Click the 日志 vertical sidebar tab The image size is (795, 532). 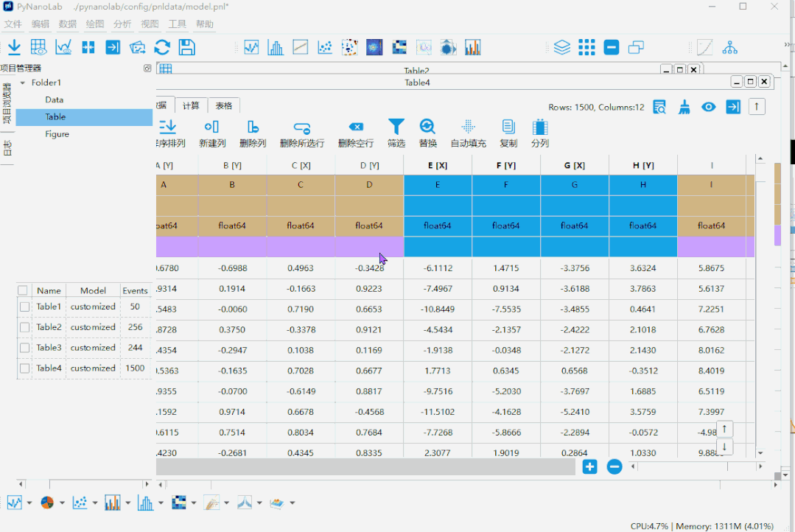tap(7, 147)
